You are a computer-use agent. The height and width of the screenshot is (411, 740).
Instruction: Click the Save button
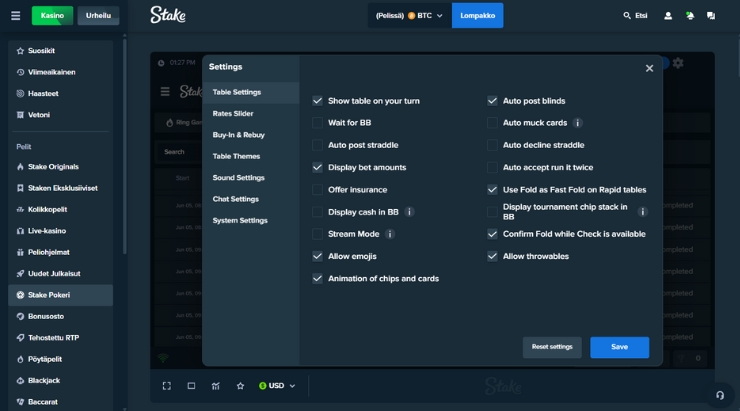pyautogui.click(x=619, y=347)
